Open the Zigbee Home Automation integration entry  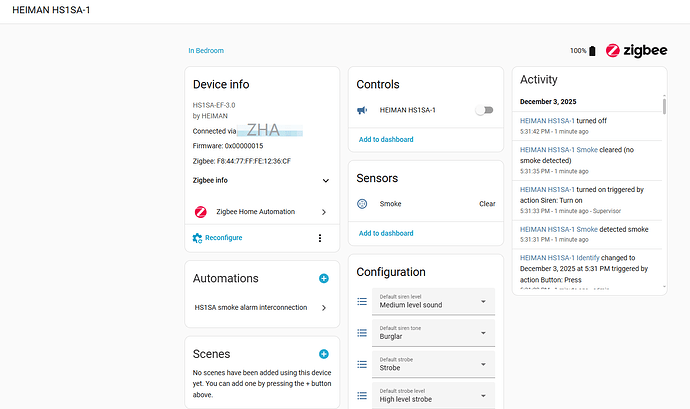[x=262, y=212]
